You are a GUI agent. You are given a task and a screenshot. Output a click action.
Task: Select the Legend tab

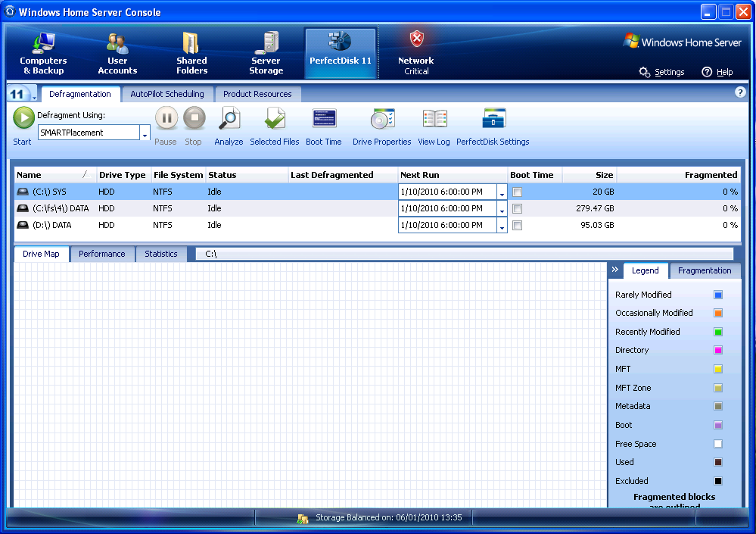(645, 270)
